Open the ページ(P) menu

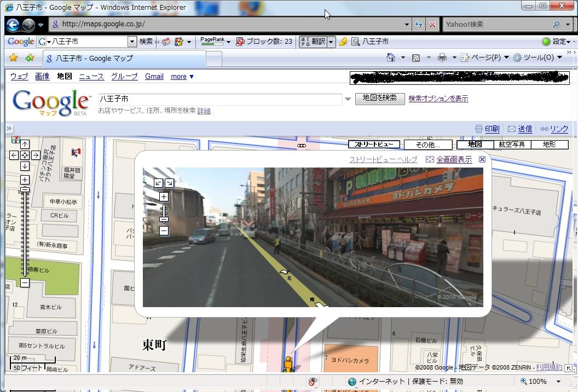[x=485, y=57]
